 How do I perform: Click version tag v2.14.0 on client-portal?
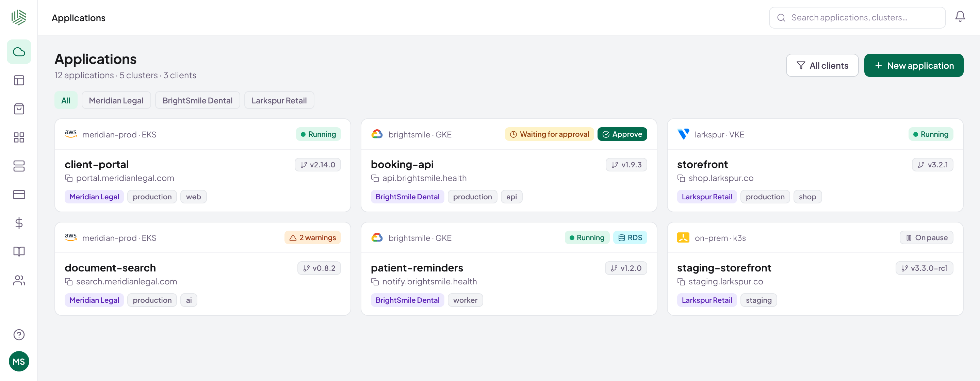click(x=318, y=165)
